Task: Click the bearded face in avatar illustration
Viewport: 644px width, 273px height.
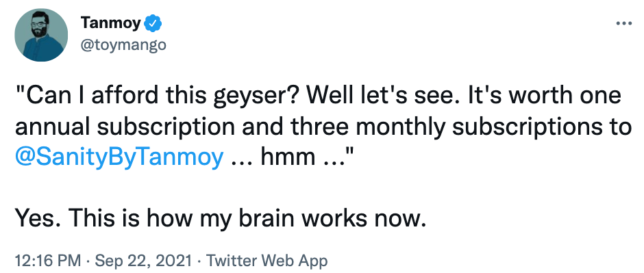Action: (x=38, y=26)
